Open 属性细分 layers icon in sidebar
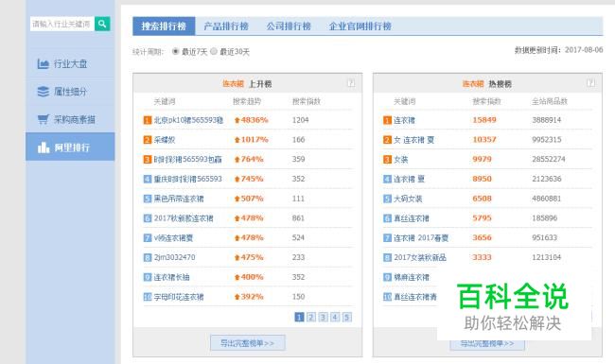This screenshot has height=364, width=615. pos(44,92)
